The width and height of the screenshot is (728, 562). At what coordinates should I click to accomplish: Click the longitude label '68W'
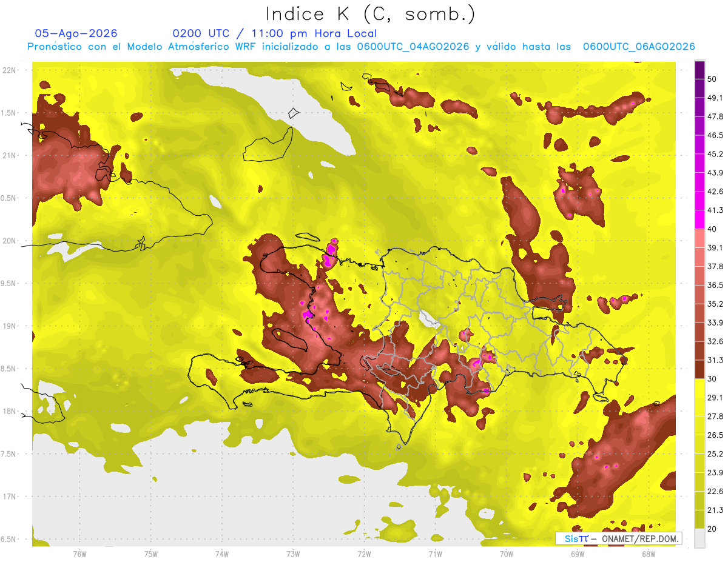click(649, 554)
